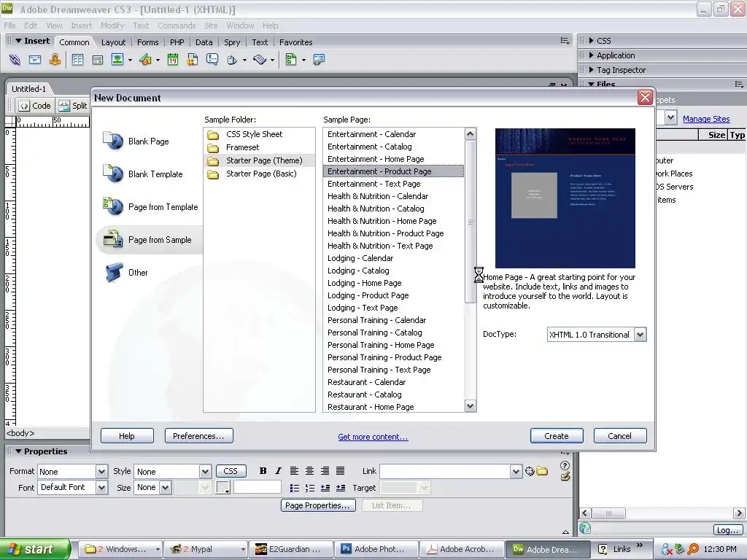Viewport: 747px width, 560px height.
Task: Toggle Align Left in Properties
Action: (x=295, y=471)
